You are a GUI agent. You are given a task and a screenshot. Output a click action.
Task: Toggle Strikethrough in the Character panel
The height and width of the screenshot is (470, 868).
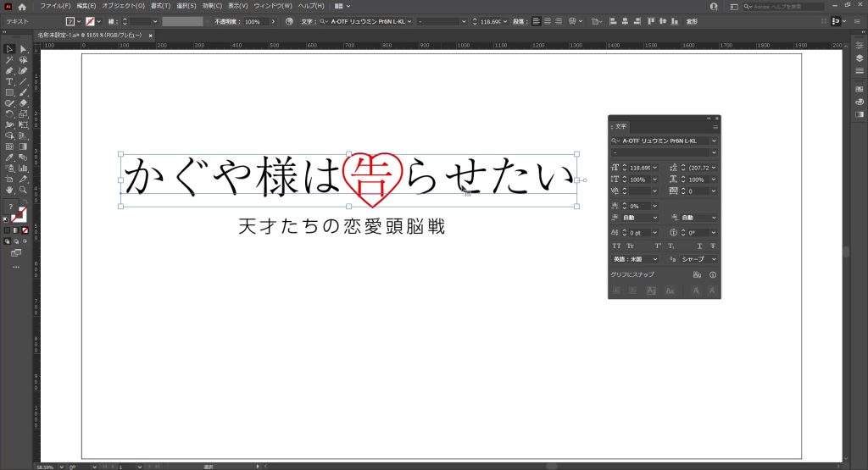[712, 246]
